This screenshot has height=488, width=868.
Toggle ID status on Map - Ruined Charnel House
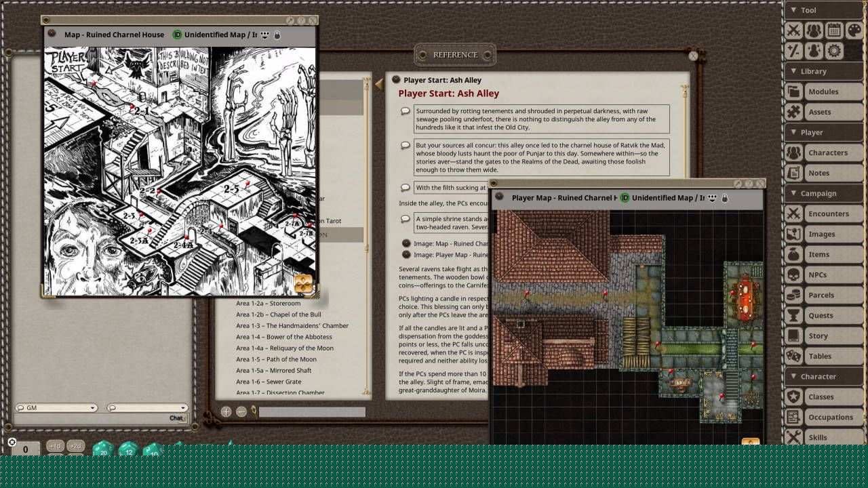pos(177,35)
